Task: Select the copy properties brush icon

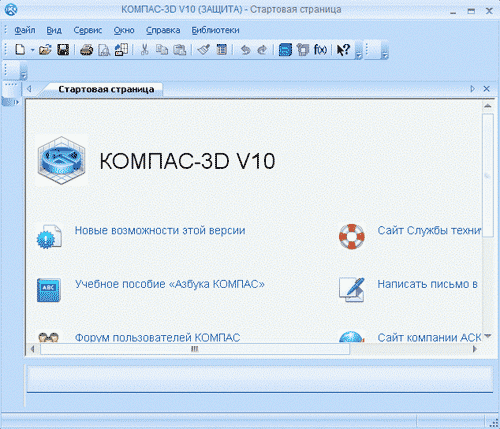Action: click(x=203, y=50)
